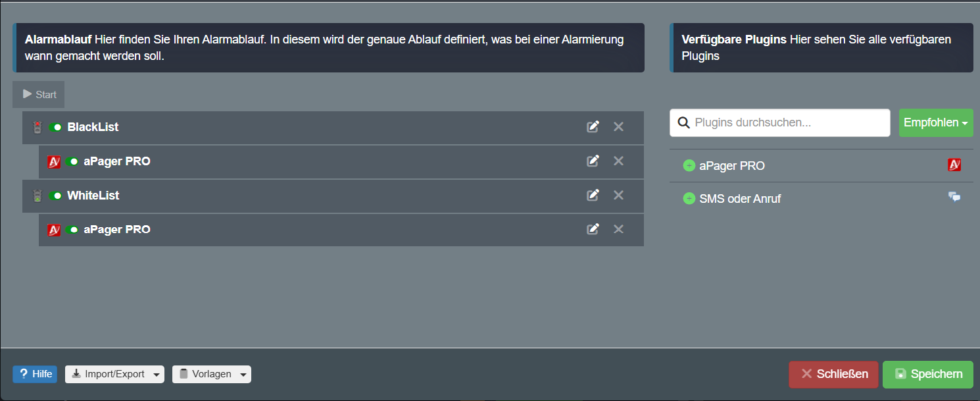Remove the WhiteList entry with X icon
The height and width of the screenshot is (401, 980).
pyautogui.click(x=618, y=195)
